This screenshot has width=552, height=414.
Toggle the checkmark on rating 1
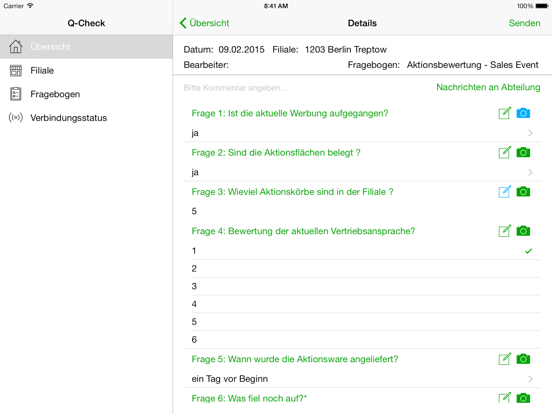coord(528,251)
